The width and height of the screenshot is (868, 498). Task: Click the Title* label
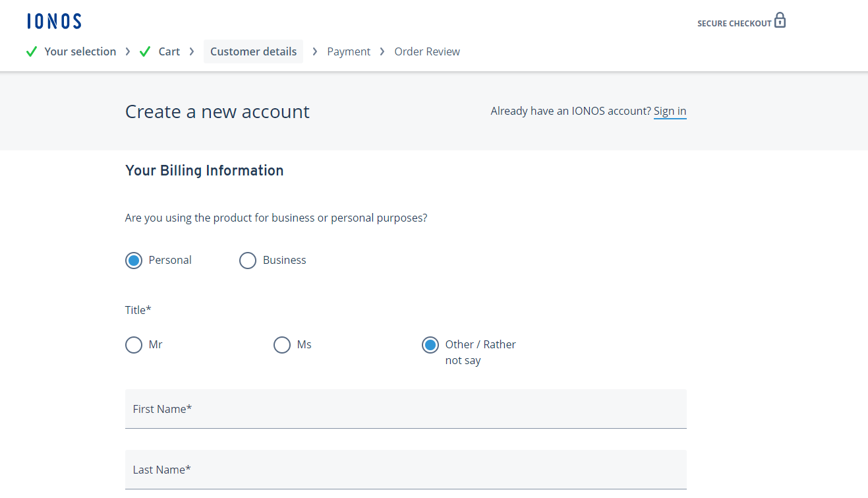tap(138, 310)
